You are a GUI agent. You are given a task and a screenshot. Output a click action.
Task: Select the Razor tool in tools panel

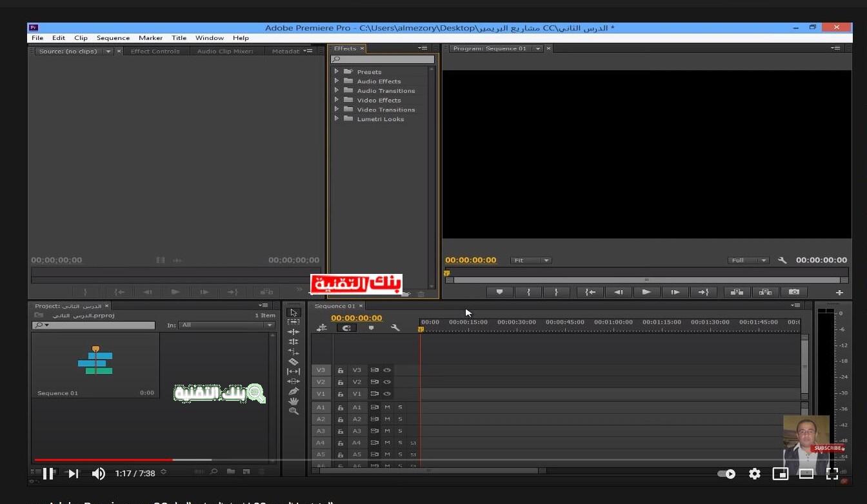tap(294, 362)
